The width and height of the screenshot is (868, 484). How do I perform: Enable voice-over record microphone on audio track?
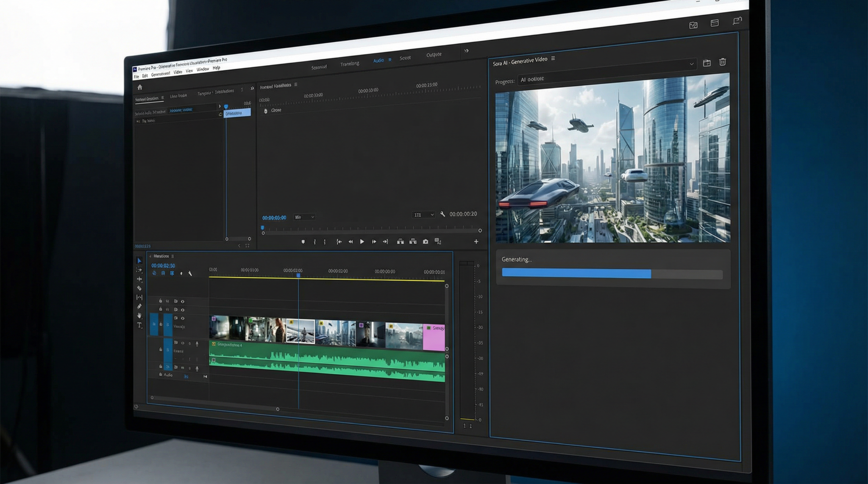coord(197,343)
